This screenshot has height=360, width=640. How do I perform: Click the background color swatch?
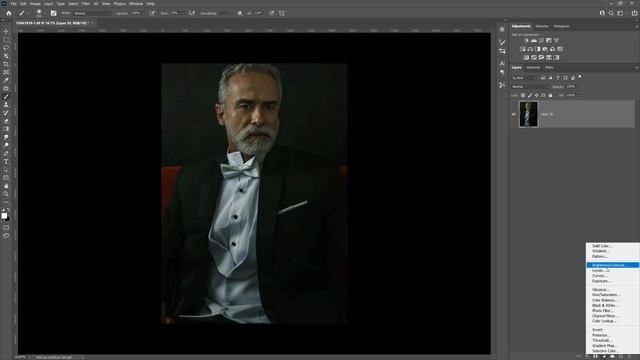pyautogui.click(x=8, y=219)
